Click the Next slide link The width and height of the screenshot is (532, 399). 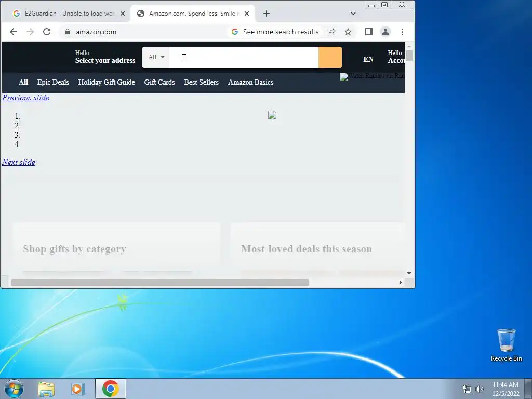(x=19, y=162)
